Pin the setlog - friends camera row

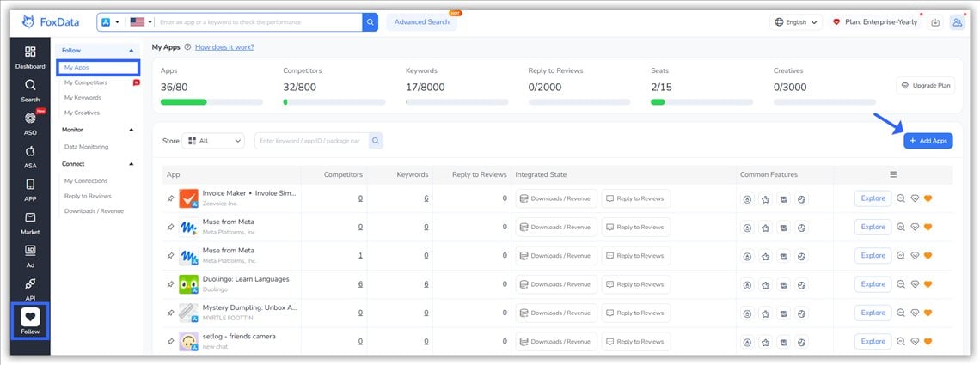[170, 342]
